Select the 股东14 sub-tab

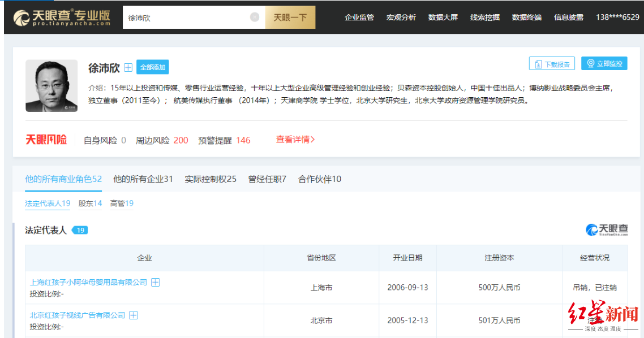click(x=90, y=203)
